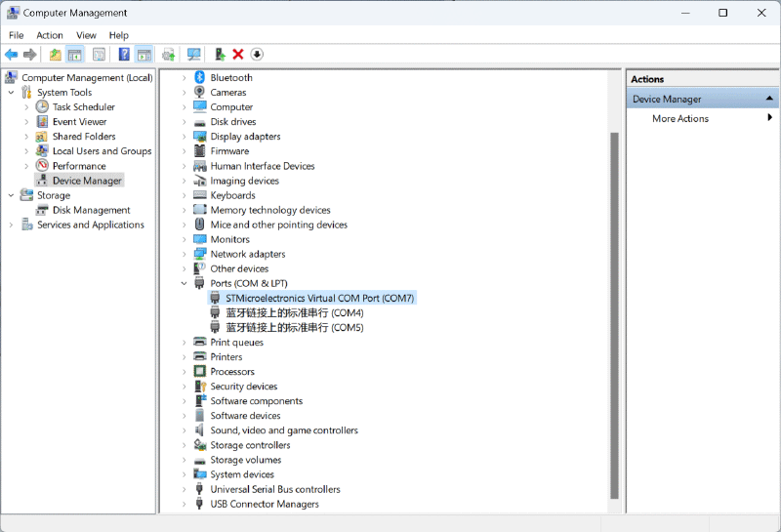Click the blue Help icon in toolbar
Image resolution: width=781 pixels, height=532 pixels.
pos(124,55)
